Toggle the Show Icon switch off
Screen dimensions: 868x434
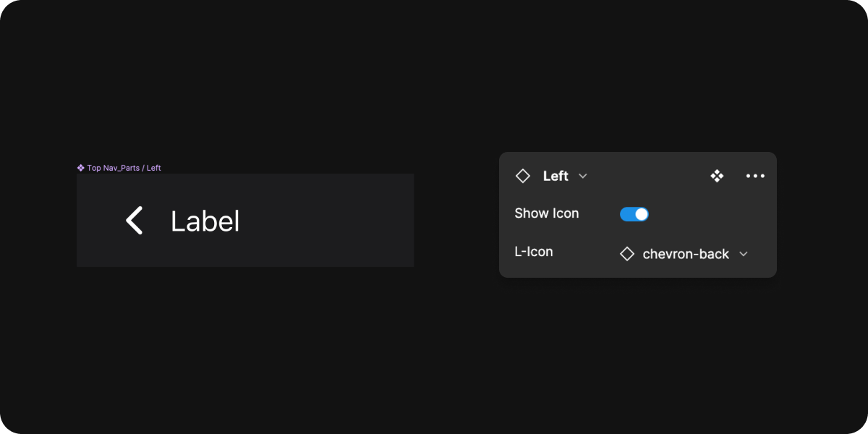point(634,214)
